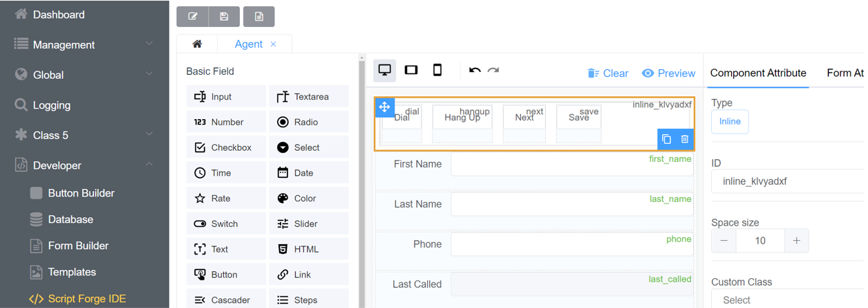Add a Switch basic field
The width and height of the screenshot is (868, 308).
point(226,224)
